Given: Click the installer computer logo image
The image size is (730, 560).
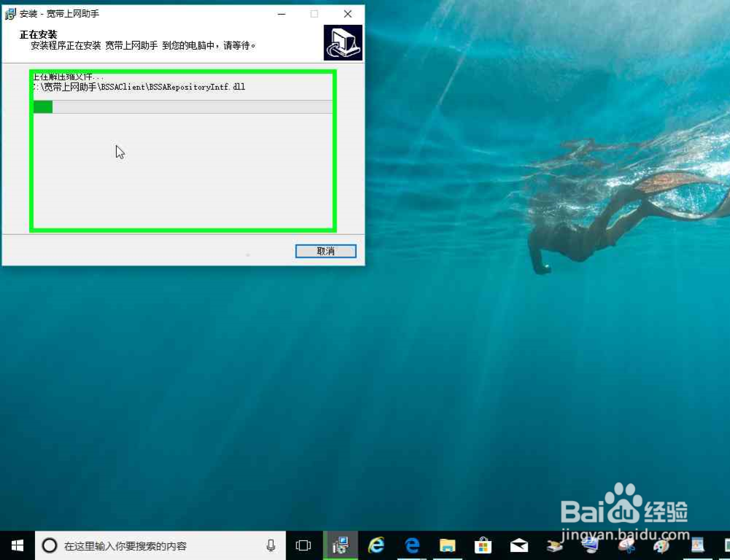Looking at the screenshot, I should coord(343,43).
